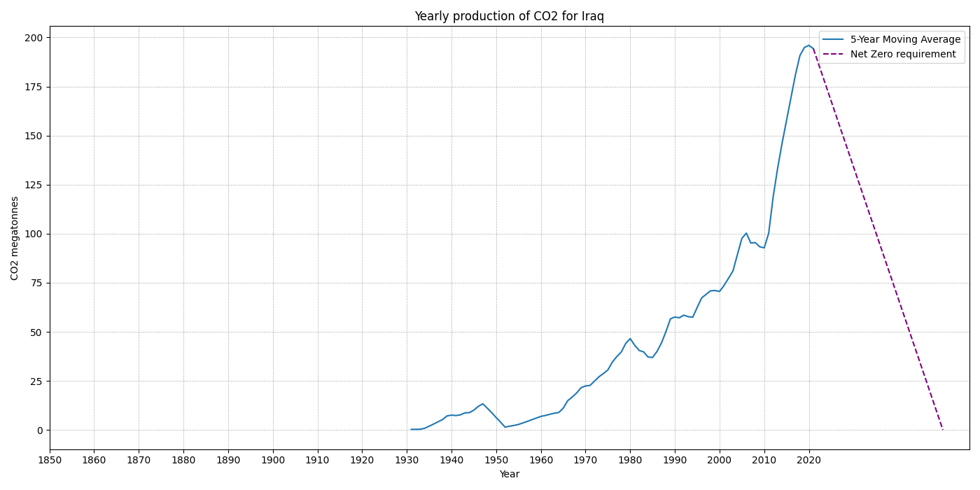
Task: Click the y-axis tick label 200
Action: (x=34, y=38)
